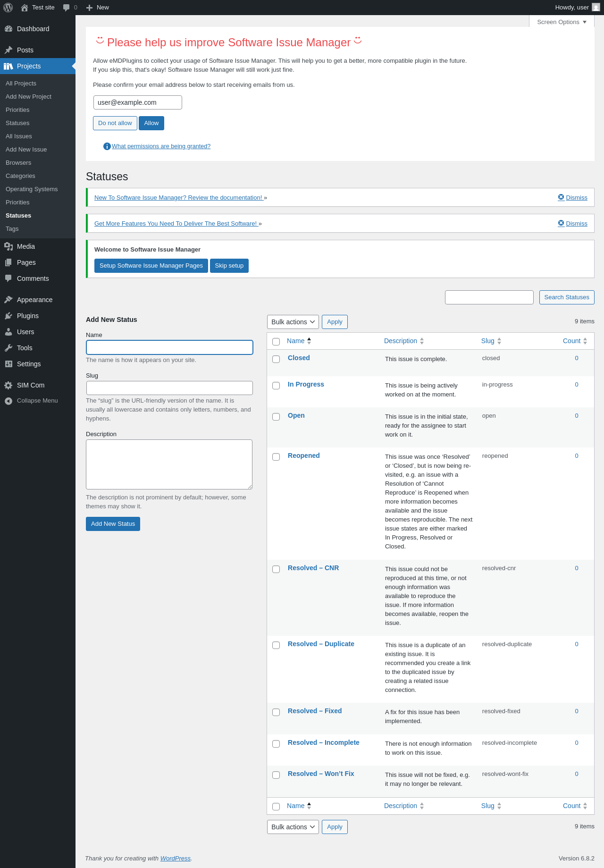This screenshot has width=604, height=868.
Task: Open the Resolved – Incomplete status link
Action: point(324,742)
